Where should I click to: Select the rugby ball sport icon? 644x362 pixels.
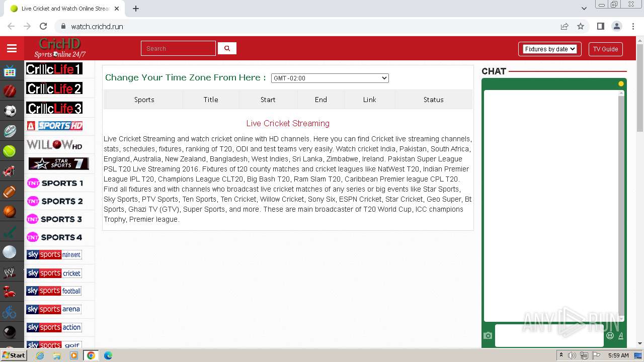pos(10,131)
